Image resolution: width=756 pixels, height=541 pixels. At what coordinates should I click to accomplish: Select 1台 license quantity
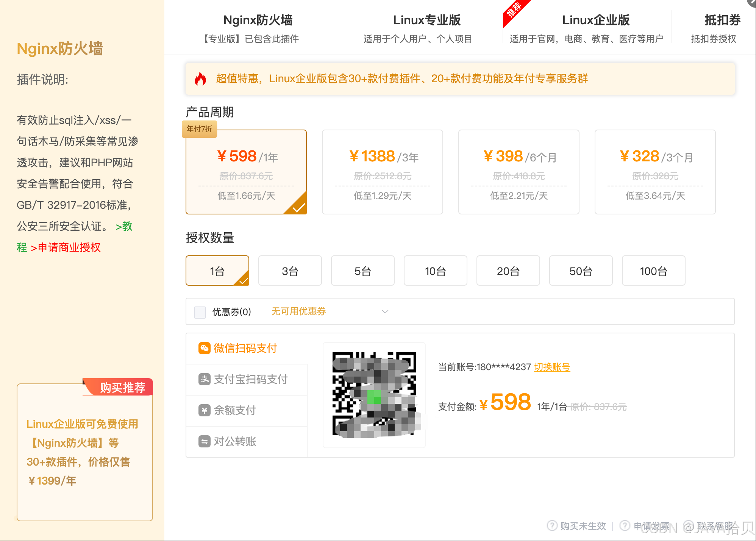click(x=217, y=270)
